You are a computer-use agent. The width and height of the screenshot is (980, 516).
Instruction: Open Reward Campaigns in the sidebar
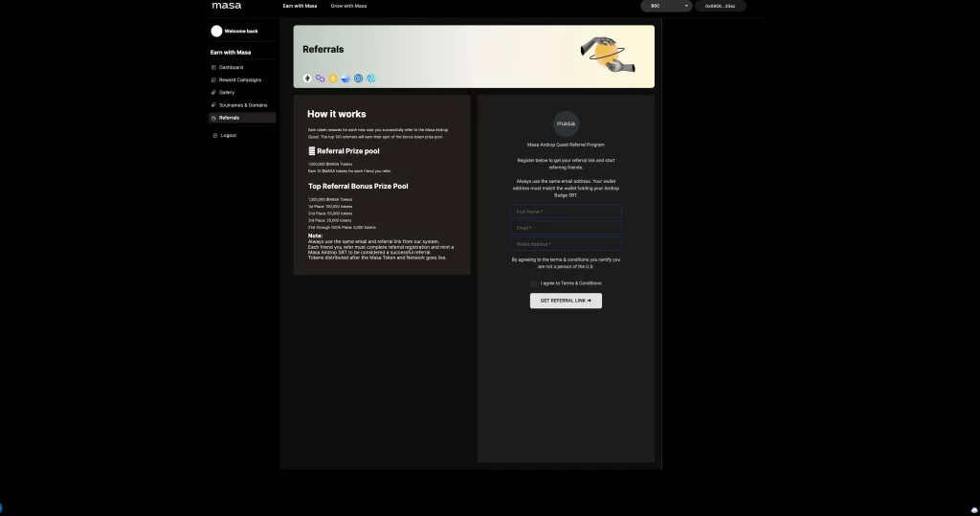point(242,80)
